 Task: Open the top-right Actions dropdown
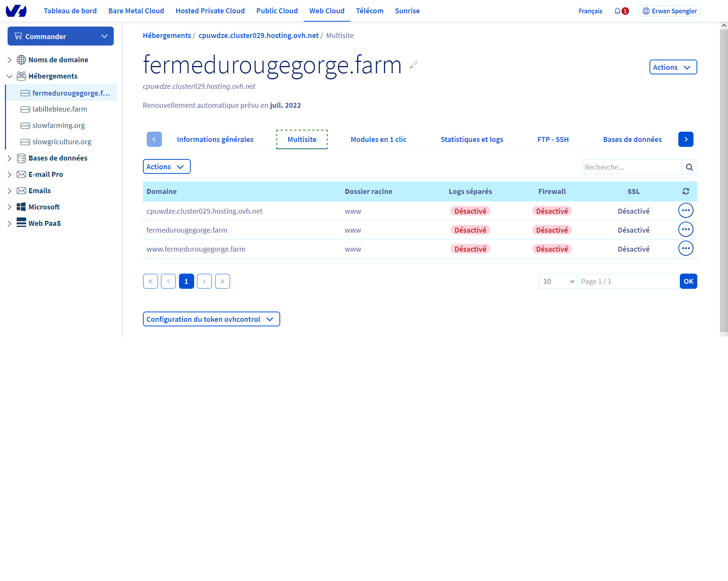[673, 67]
